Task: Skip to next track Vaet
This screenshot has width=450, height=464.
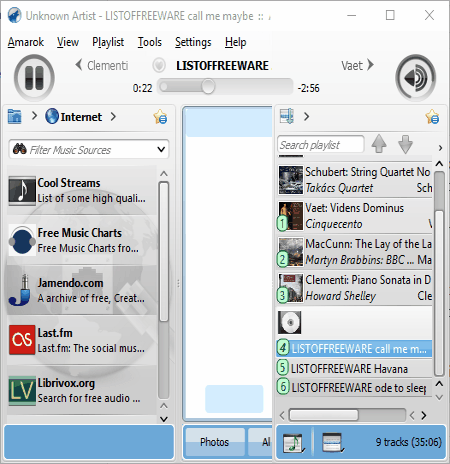Action: (357, 65)
